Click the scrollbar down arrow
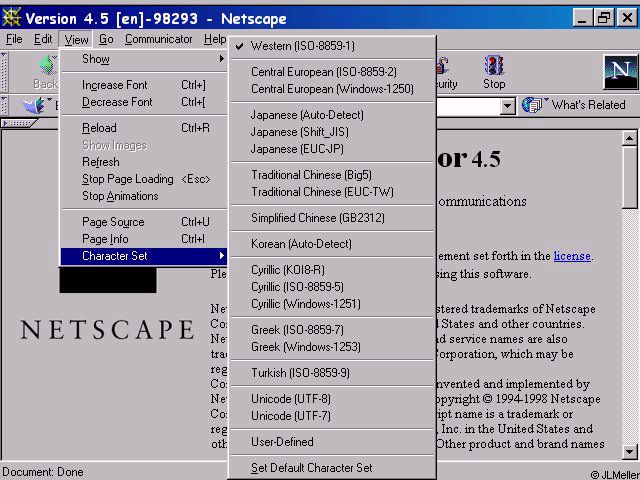Screen dimensions: 640x480 click(x=629, y=451)
